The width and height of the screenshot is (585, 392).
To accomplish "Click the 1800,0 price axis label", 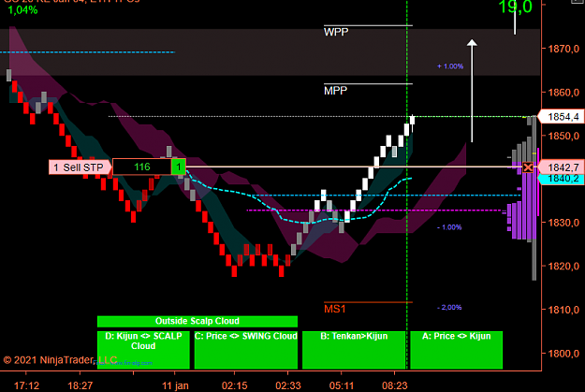I will click(x=563, y=354).
